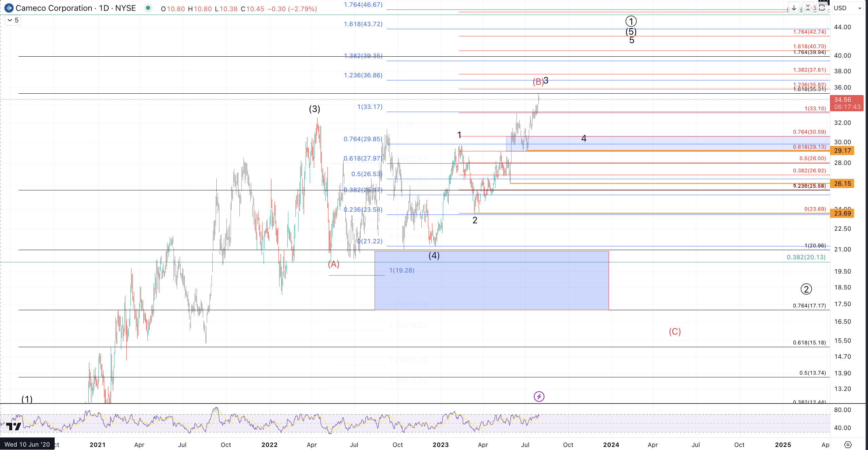Click the orange 26.15 price line label
The height and width of the screenshot is (450, 868).
point(842,184)
